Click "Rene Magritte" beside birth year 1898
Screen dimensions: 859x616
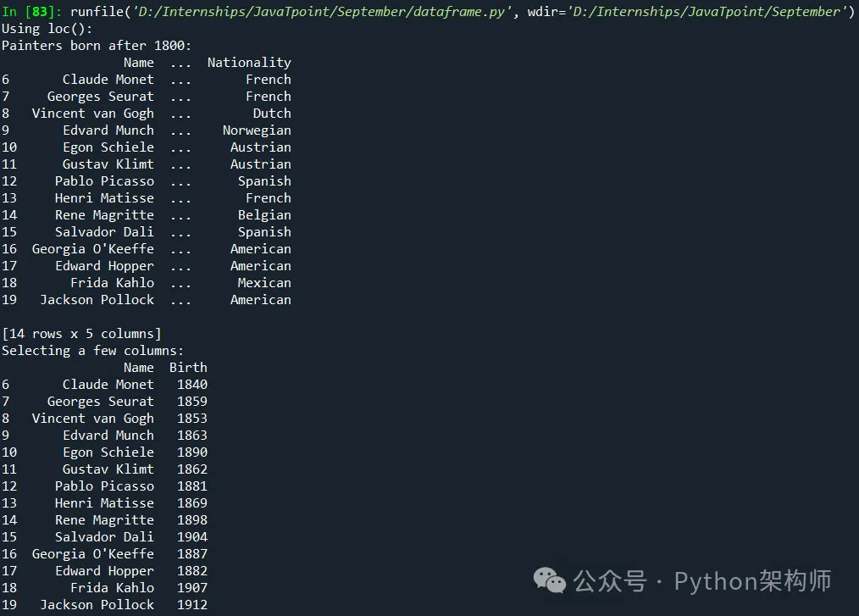[105, 520]
